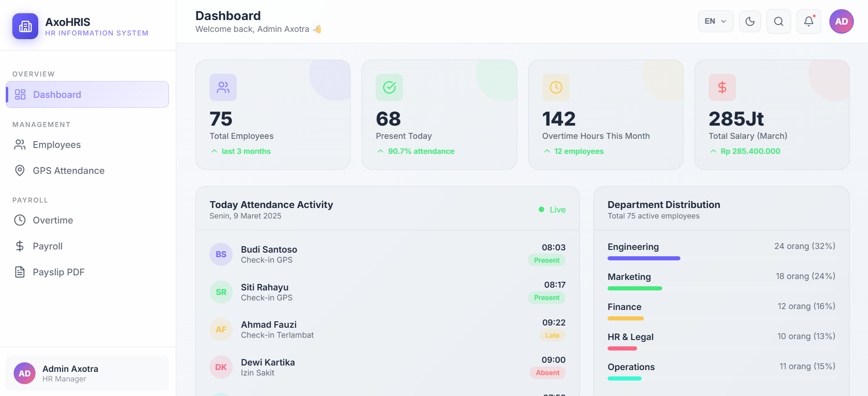Click the '142' overtime hours value
The height and width of the screenshot is (396, 868).
[559, 119]
